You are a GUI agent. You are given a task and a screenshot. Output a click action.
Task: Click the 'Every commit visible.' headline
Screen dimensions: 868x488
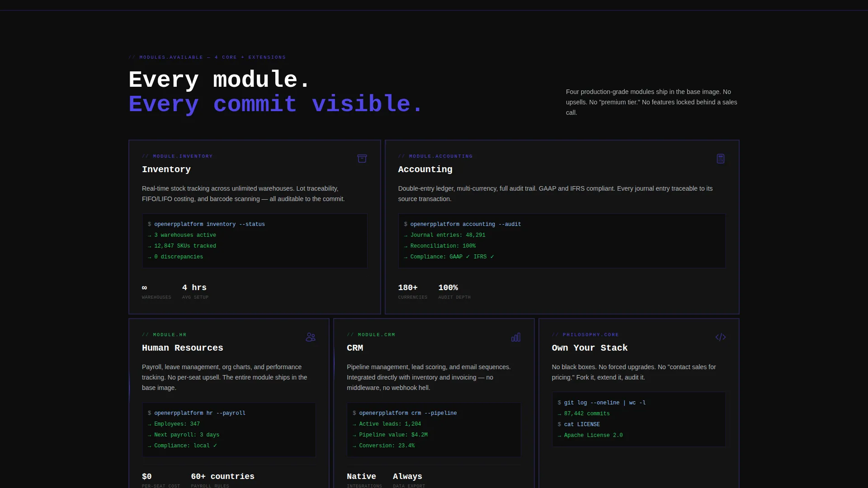276,104
